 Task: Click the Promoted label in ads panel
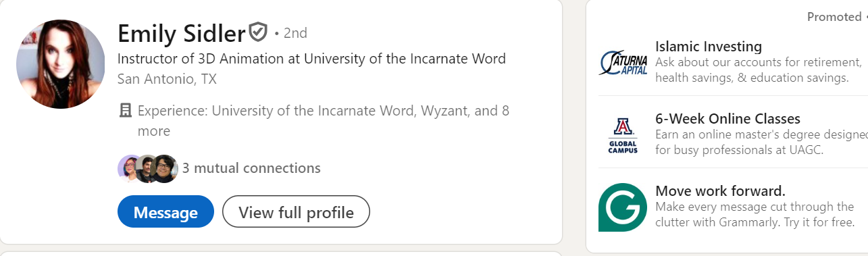(x=834, y=17)
